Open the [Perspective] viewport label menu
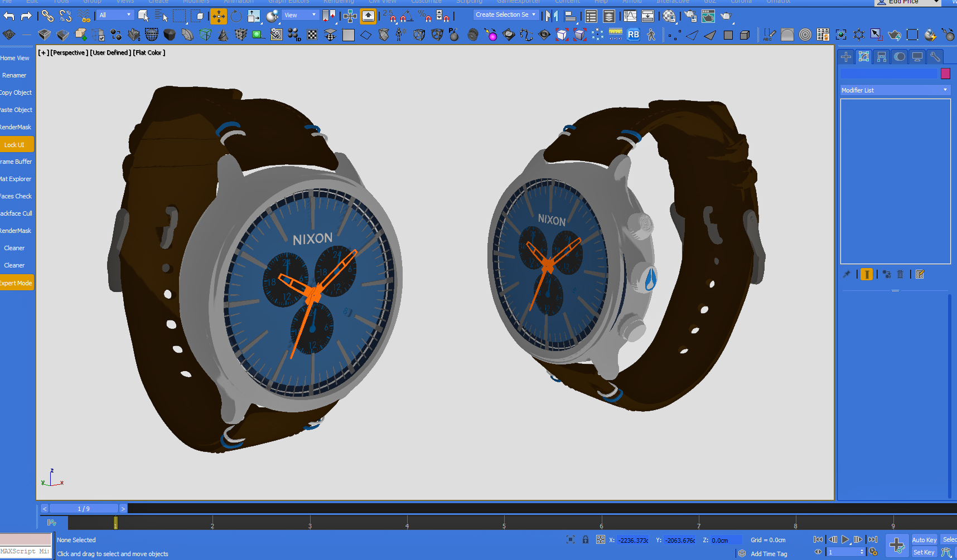The image size is (957, 560). (69, 53)
